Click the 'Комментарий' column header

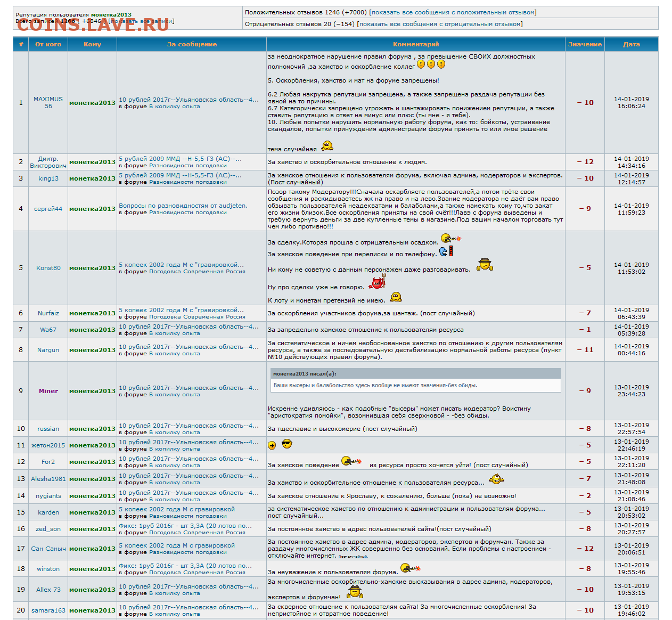(x=416, y=44)
